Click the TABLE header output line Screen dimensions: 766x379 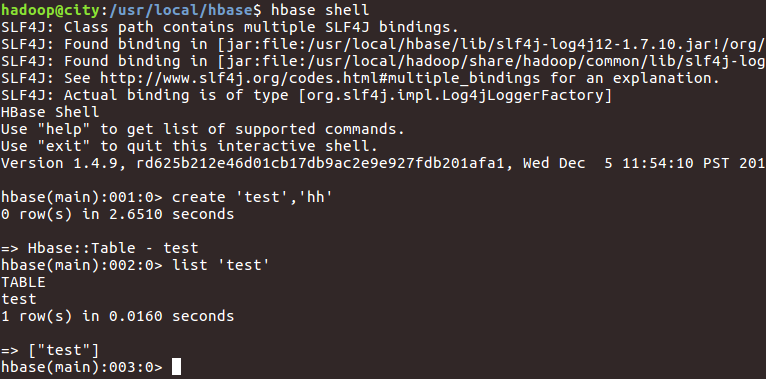click(23, 282)
